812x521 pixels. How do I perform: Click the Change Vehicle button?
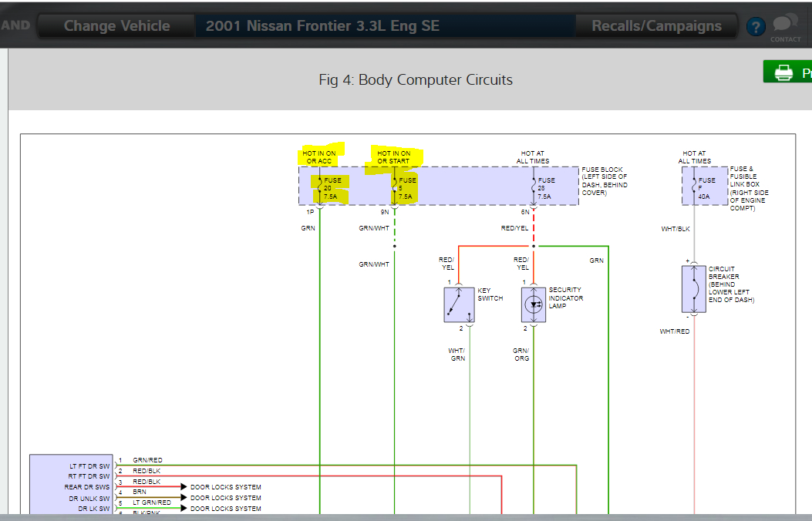coord(117,26)
